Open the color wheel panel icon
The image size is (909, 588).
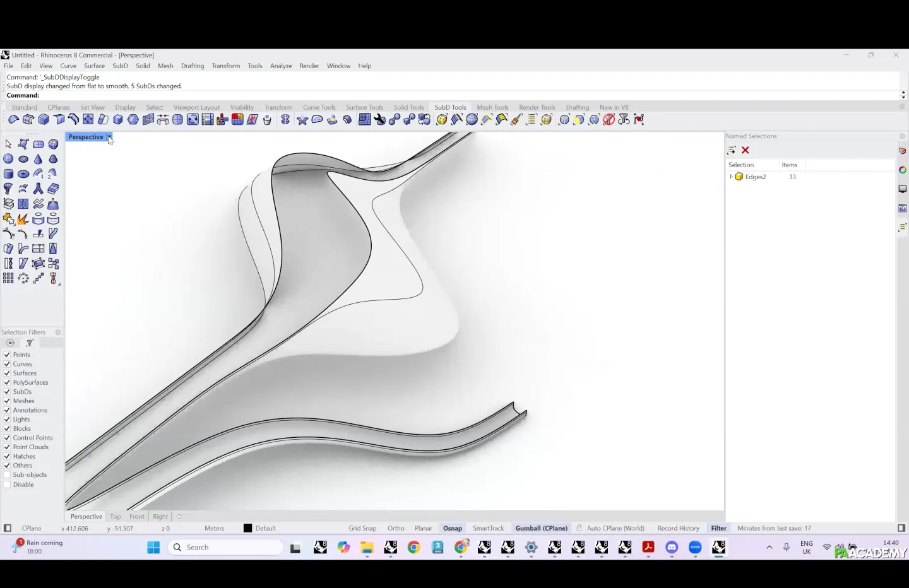(902, 170)
